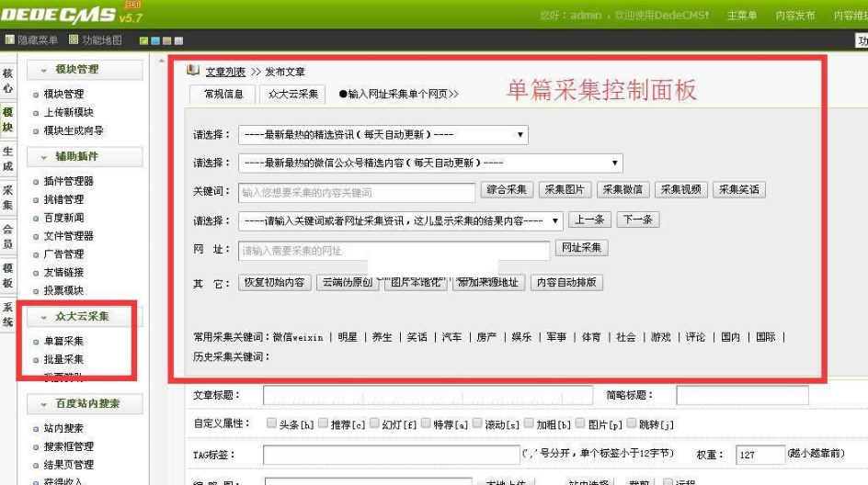Screen dimensions: 868x485
Task: Select the 常规信息 tab
Action: pos(223,94)
